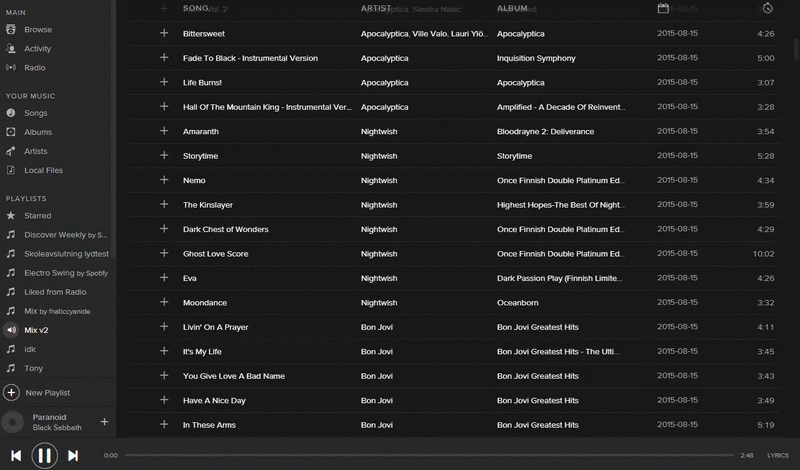Open album Oceanborn

[x=517, y=303]
